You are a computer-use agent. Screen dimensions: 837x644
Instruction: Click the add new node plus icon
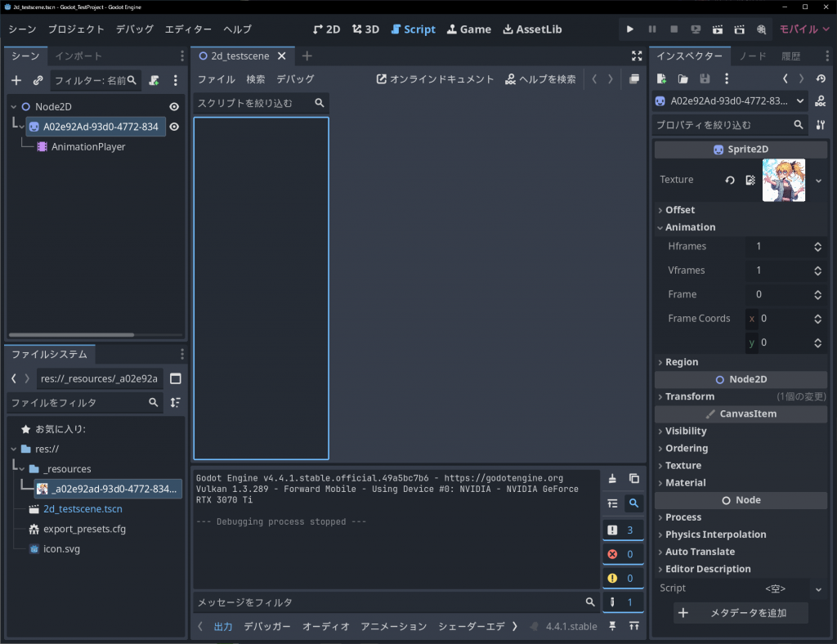[16, 81]
